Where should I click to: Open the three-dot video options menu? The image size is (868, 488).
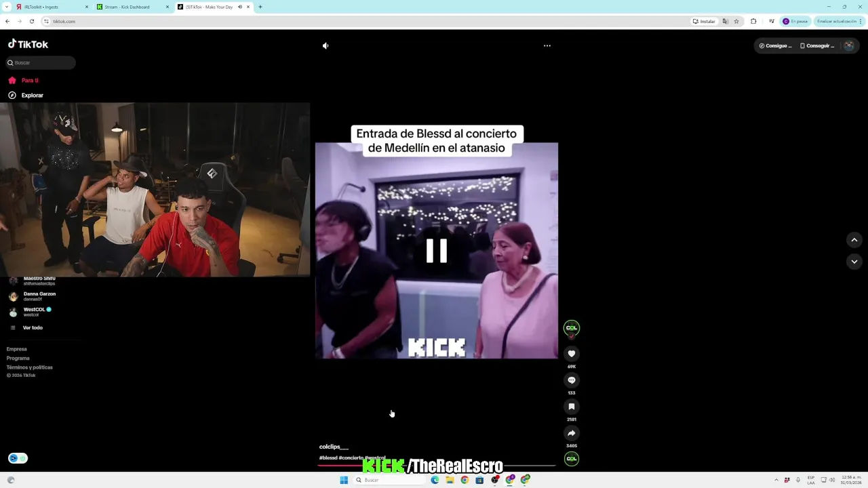547,46
